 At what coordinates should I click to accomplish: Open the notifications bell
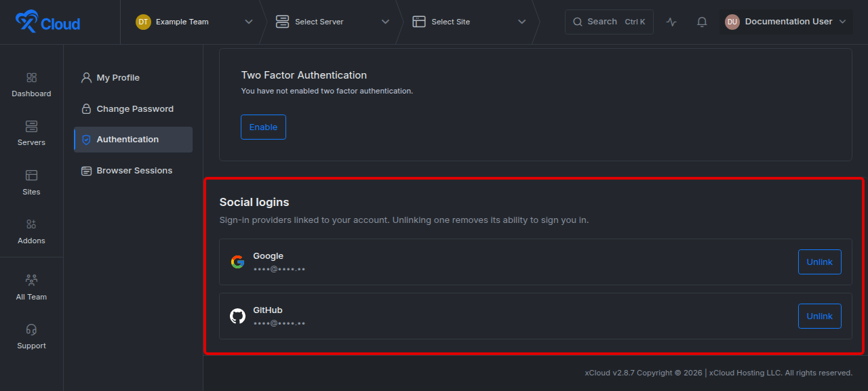[x=702, y=22]
